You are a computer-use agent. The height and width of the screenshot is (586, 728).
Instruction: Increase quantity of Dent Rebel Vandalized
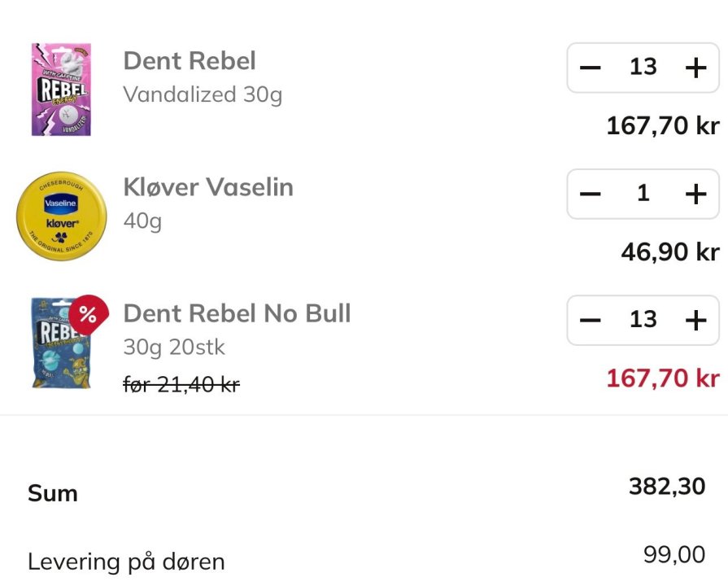695,68
